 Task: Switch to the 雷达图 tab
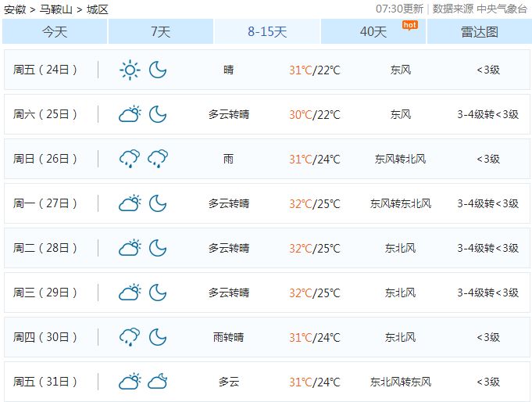pos(480,31)
